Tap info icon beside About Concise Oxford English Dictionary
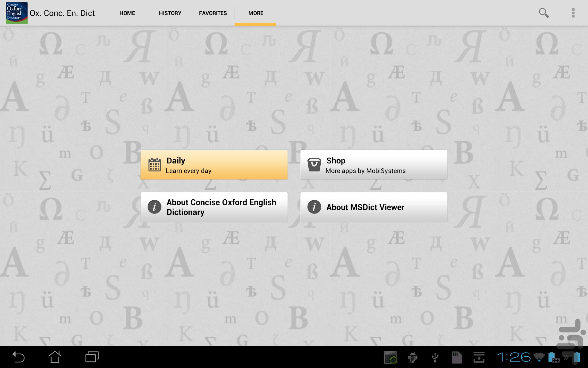This screenshot has height=368, width=588. [154, 207]
